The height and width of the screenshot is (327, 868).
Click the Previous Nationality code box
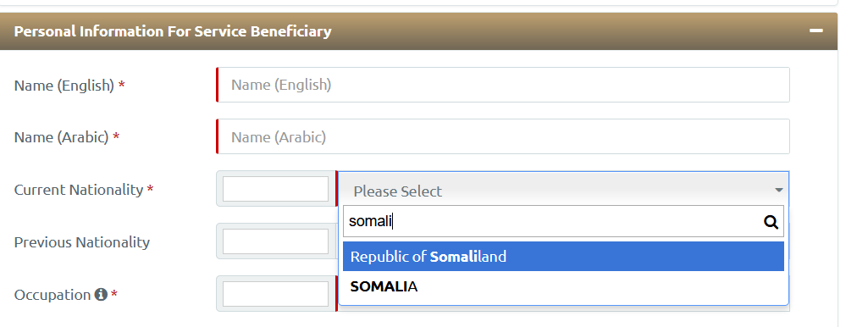click(276, 241)
